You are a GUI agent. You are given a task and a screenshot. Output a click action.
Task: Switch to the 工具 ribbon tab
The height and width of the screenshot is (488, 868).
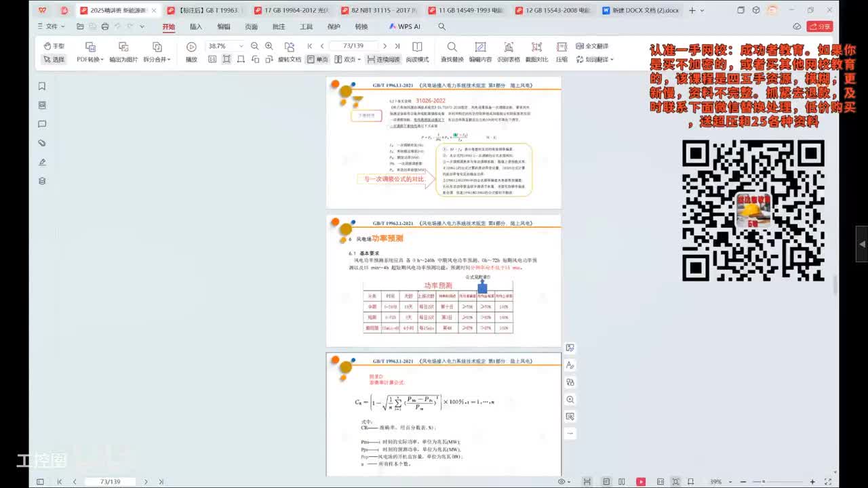(x=307, y=26)
